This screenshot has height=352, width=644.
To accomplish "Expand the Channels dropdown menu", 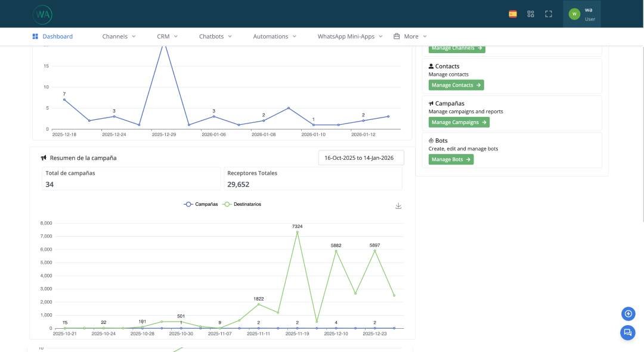I will click(x=119, y=36).
